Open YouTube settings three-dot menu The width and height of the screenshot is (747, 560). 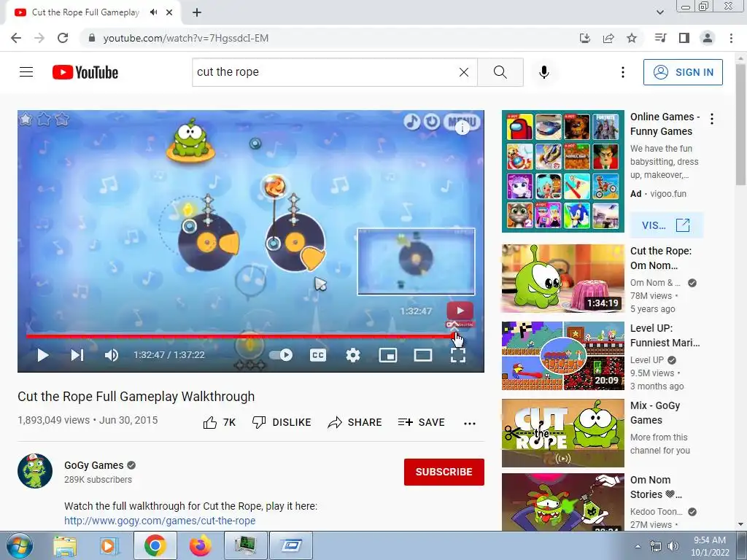point(623,72)
